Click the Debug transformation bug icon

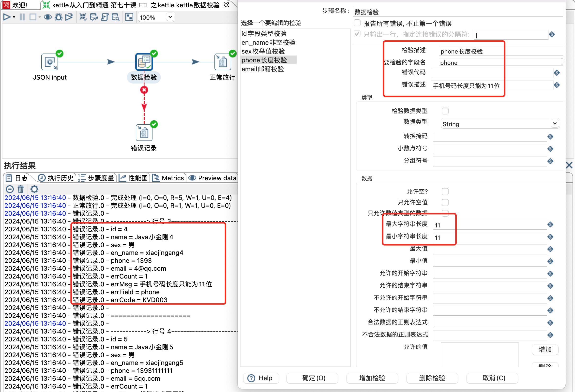[x=58, y=17]
